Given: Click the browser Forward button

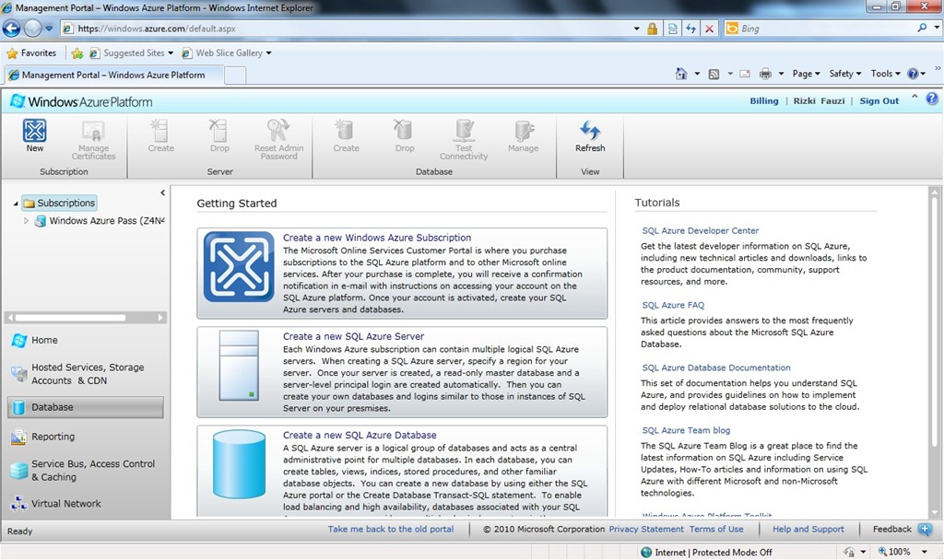Looking at the screenshot, I should point(32,29).
